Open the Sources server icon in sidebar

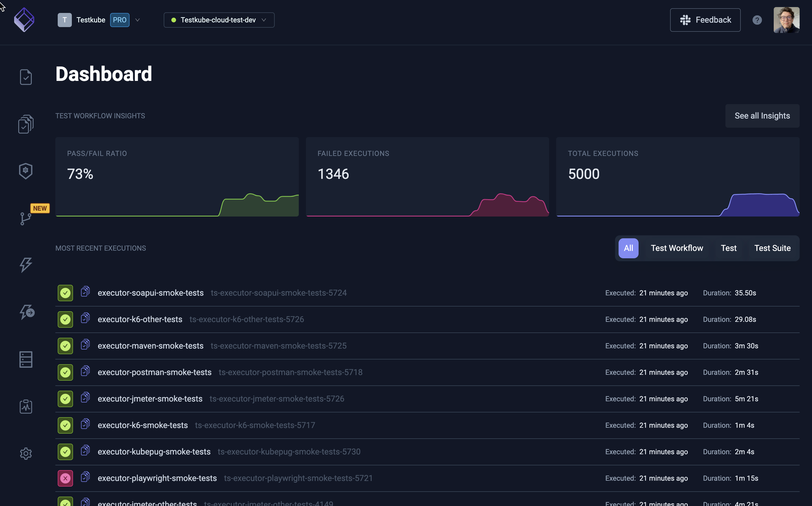[26, 359]
